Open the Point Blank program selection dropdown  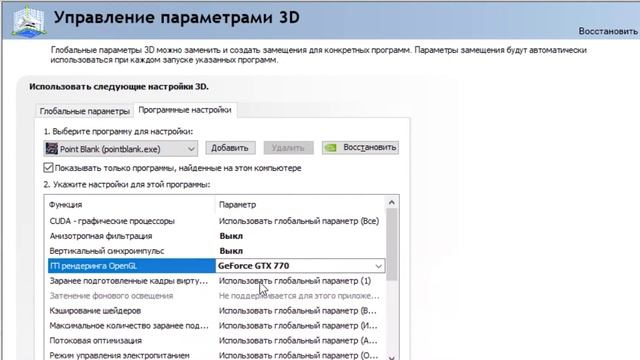tap(120, 149)
